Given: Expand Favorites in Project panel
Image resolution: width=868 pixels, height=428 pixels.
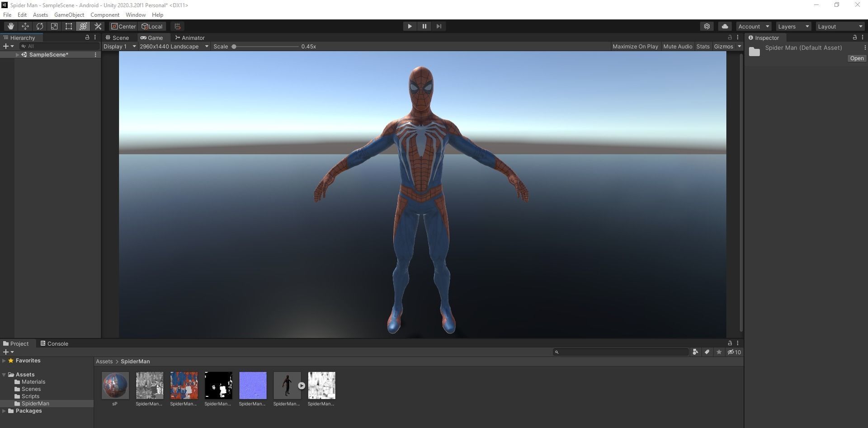Looking at the screenshot, I should [x=4, y=361].
